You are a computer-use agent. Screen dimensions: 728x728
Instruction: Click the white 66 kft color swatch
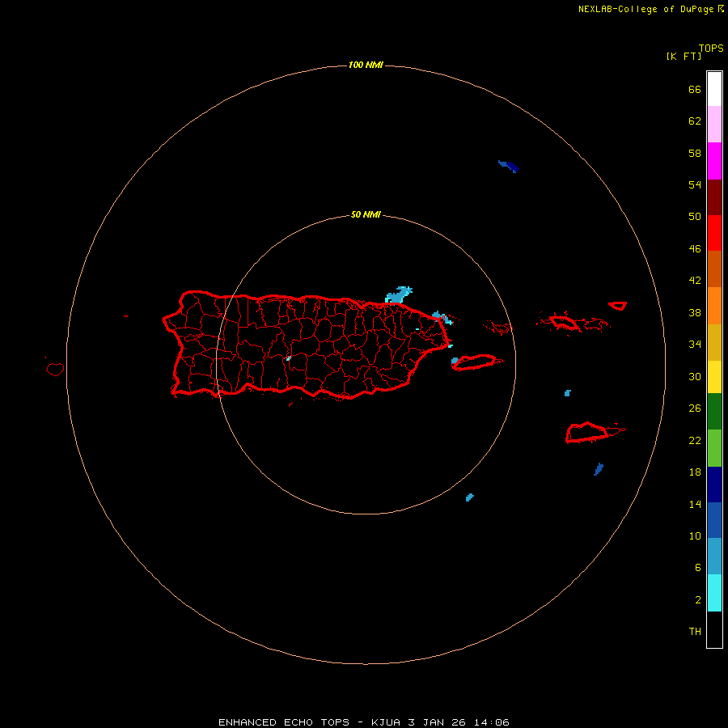pos(714,89)
